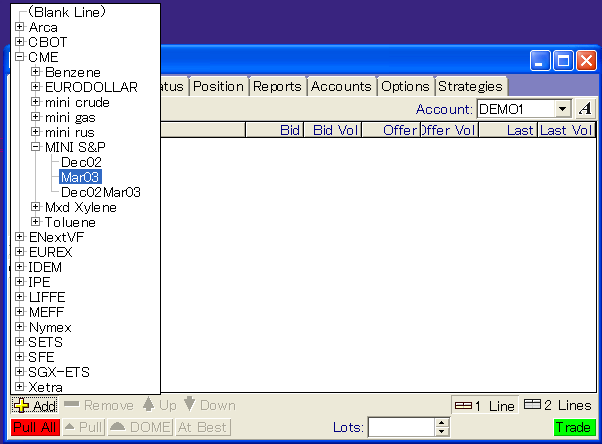Switch to 2 Lines display
Image resolution: width=602 pixels, height=444 pixels.
pyautogui.click(x=557, y=405)
